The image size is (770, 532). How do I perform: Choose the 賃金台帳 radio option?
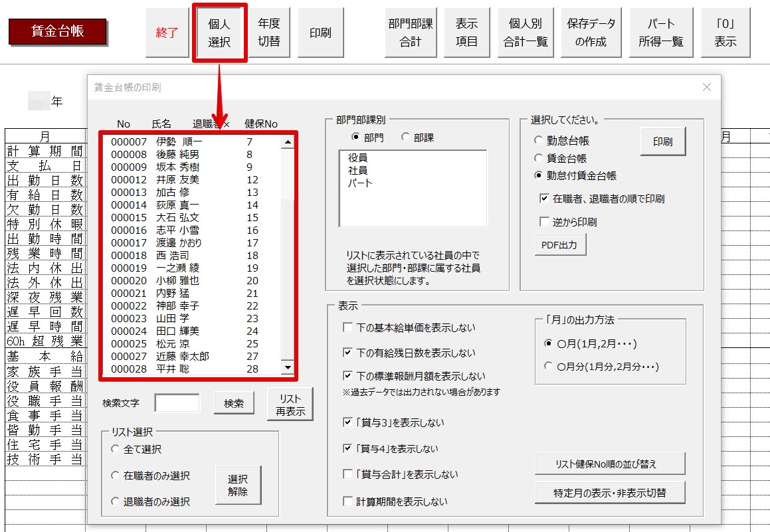[538, 158]
